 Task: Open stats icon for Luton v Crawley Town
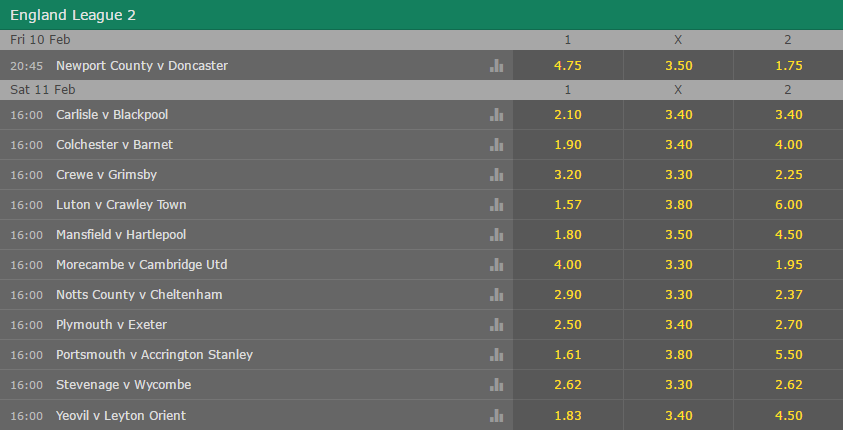(x=496, y=205)
